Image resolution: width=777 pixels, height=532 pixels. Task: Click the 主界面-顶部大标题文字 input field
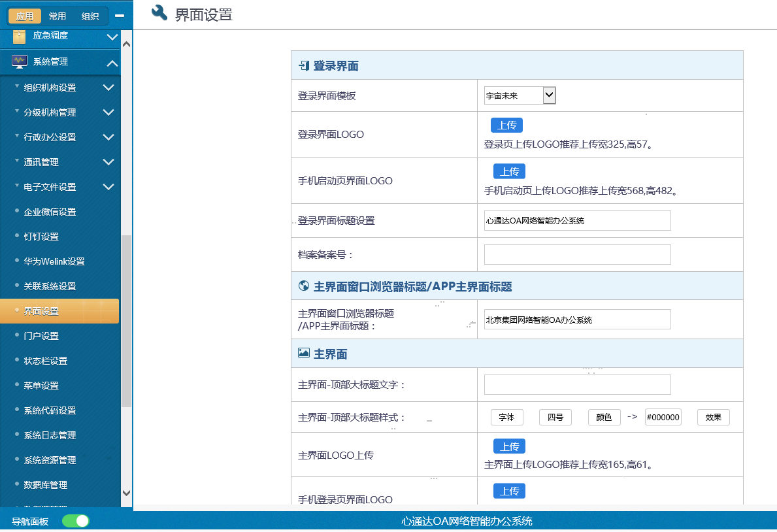[x=577, y=385]
